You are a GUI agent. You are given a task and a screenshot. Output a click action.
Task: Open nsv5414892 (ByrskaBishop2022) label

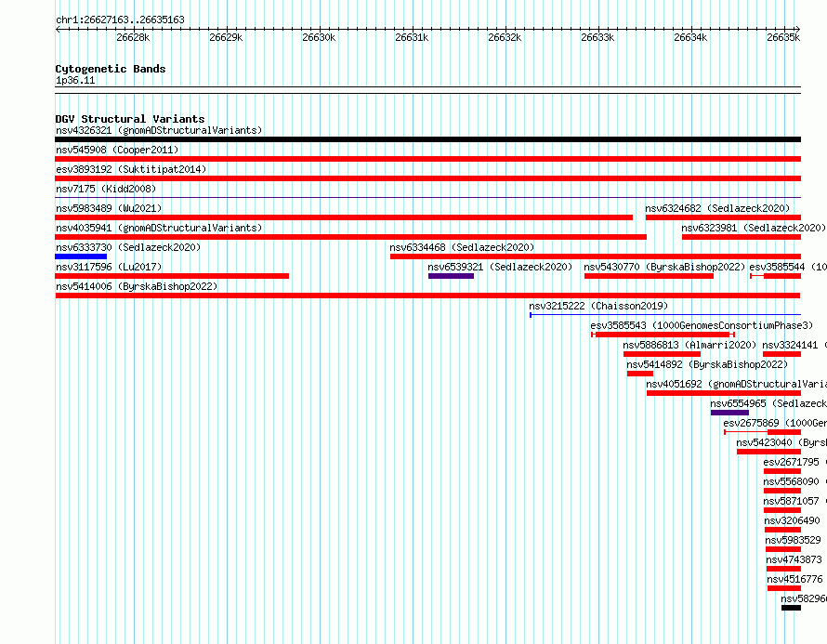(707, 364)
